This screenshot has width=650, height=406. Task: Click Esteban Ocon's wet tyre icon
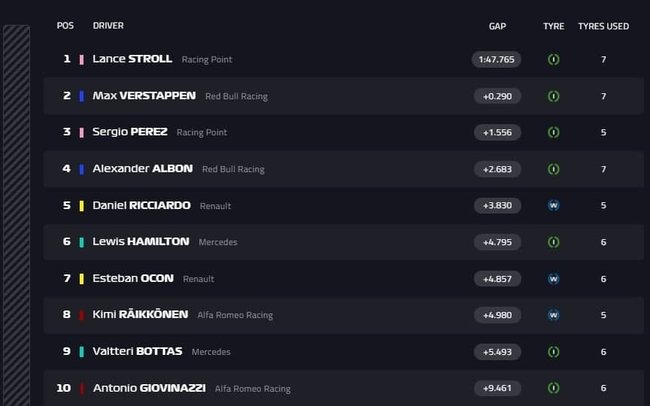point(553,278)
